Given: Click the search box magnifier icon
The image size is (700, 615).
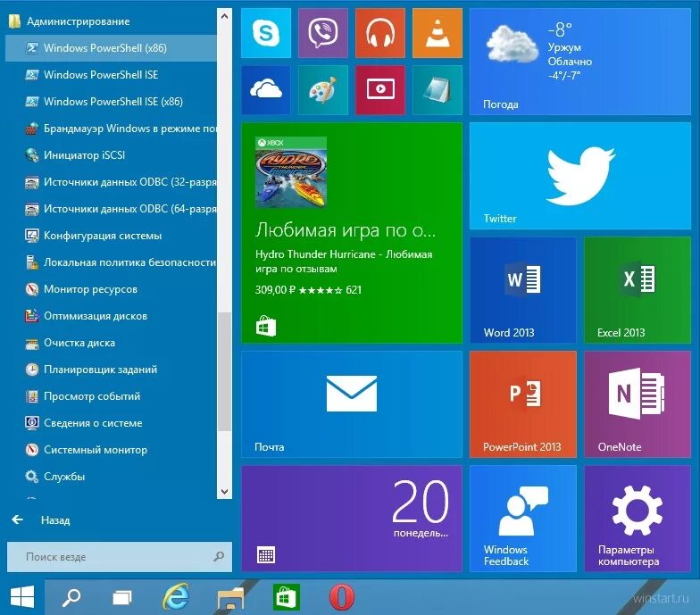Looking at the screenshot, I should (x=219, y=556).
